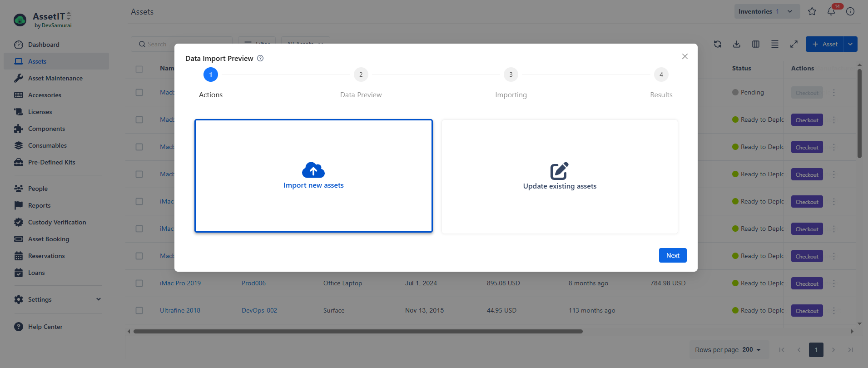Viewport: 868px width, 368px height.
Task: Open notifications bell with 14 badge
Action: tap(831, 11)
